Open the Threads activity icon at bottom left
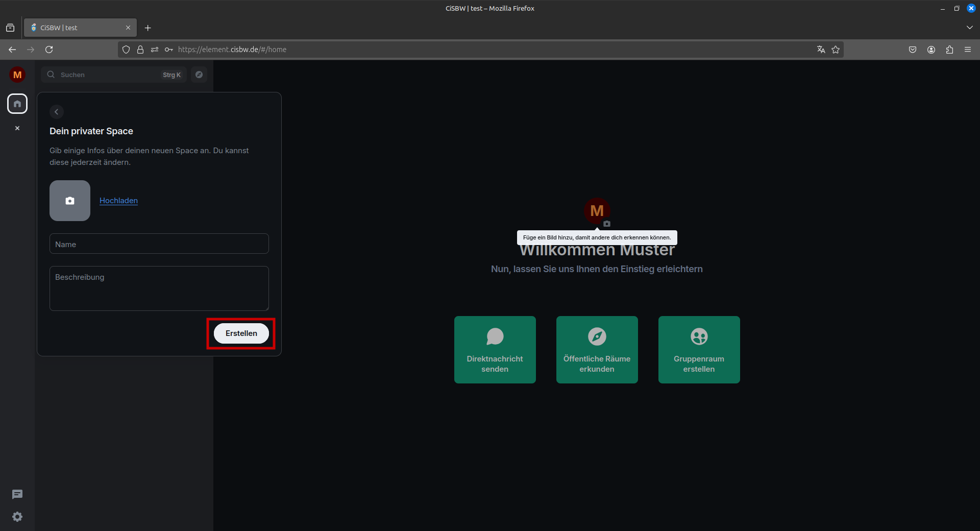Image resolution: width=980 pixels, height=531 pixels. point(17,494)
